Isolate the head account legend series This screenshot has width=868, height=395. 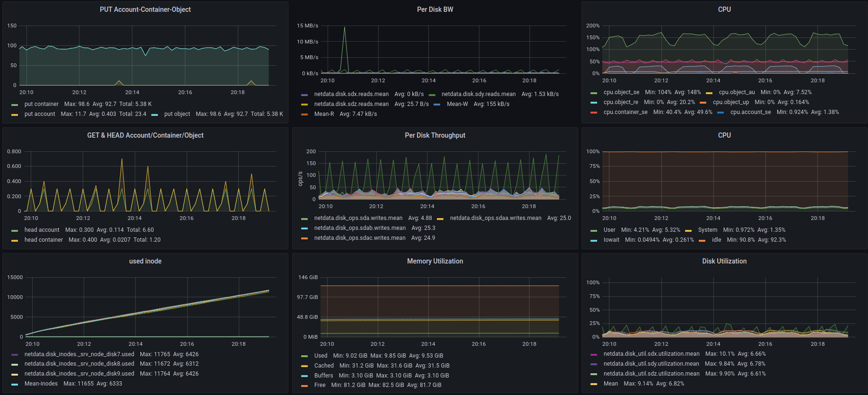pos(42,230)
